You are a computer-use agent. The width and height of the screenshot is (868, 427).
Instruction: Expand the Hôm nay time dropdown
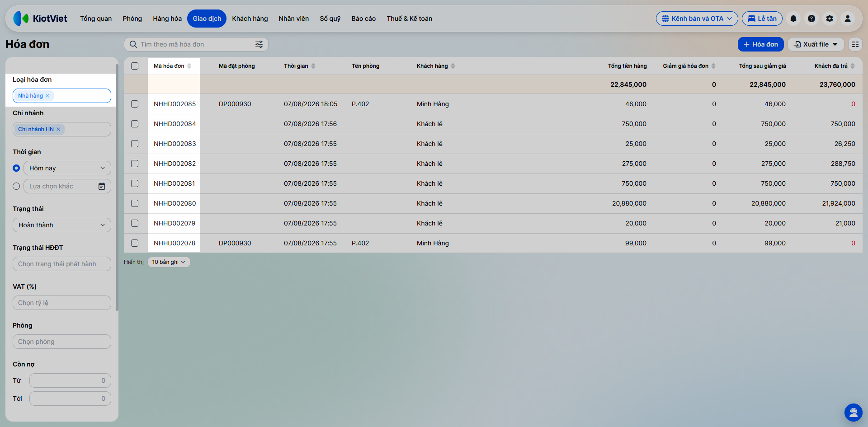point(67,168)
